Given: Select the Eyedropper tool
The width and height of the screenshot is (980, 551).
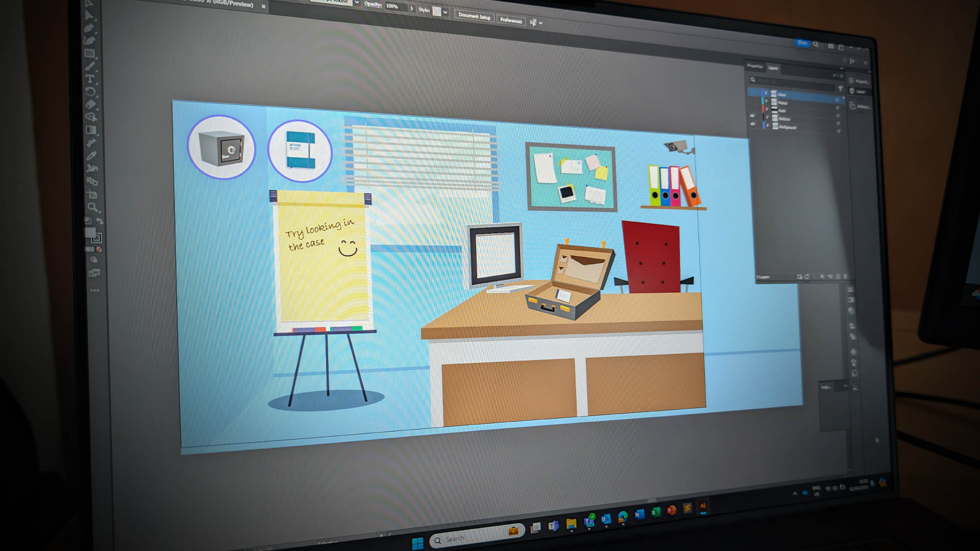Looking at the screenshot, I should 91,156.
